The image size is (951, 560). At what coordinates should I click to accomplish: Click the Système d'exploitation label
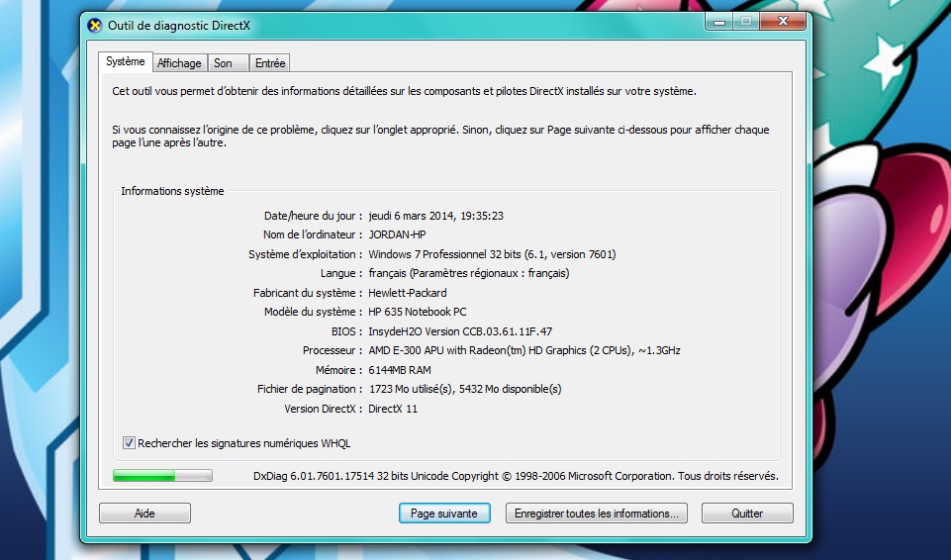[306, 254]
